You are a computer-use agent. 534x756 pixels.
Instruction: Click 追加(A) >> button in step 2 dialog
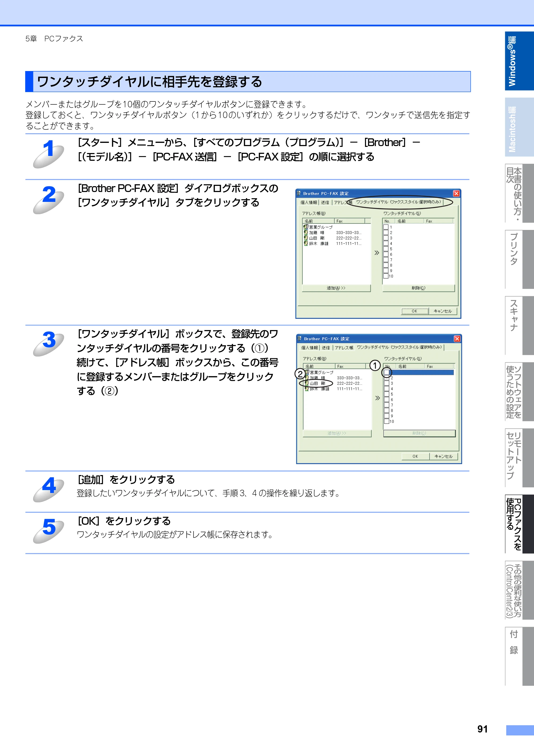pos(336,288)
